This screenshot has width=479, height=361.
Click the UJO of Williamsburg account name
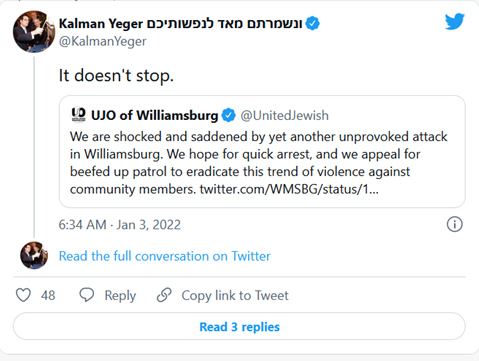[155, 115]
